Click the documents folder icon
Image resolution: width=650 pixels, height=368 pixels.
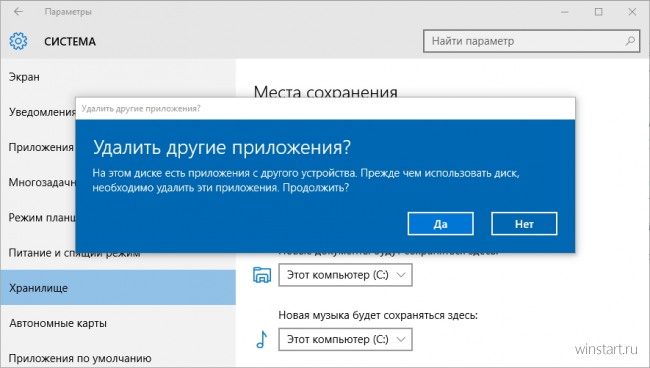[262, 275]
